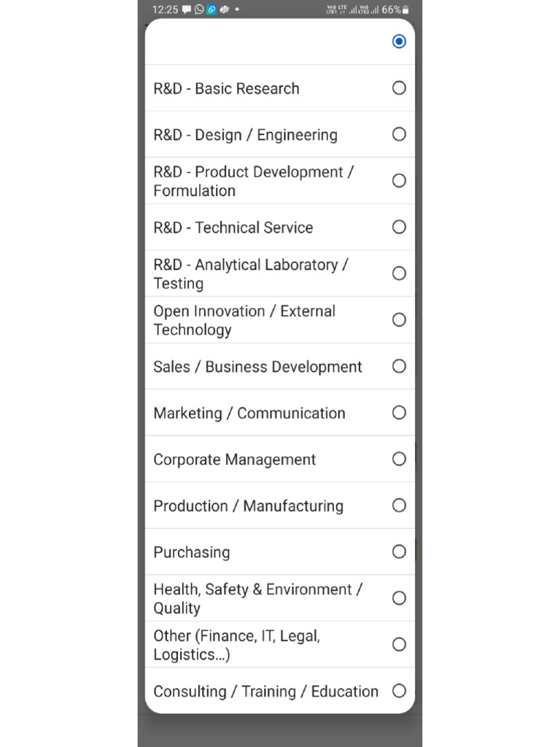Image resolution: width=560 pixels, height=747 pixels.
Task: Tap the message notification icon in status bar
Action: click(x=187, y=9)
